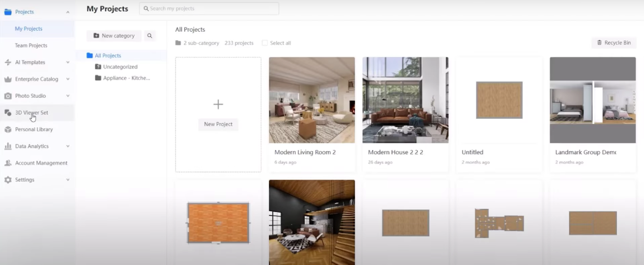Open the Modern Living Room 2 thumbnail
Screen dimensions: 644x265
[x=312, y=100]
